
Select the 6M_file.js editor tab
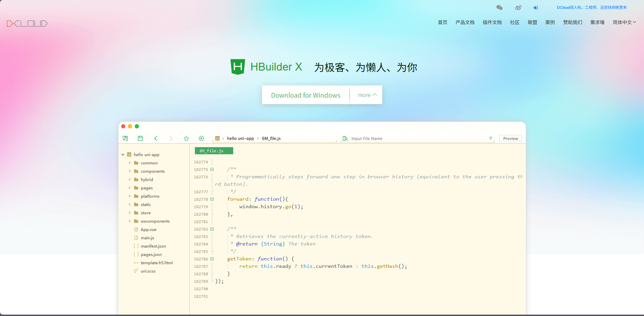214,151
